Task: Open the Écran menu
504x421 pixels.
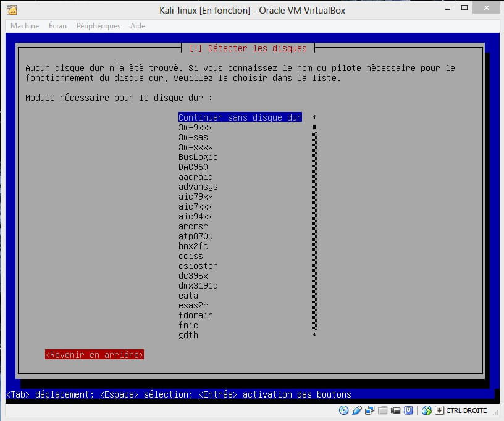Action: 57,26
